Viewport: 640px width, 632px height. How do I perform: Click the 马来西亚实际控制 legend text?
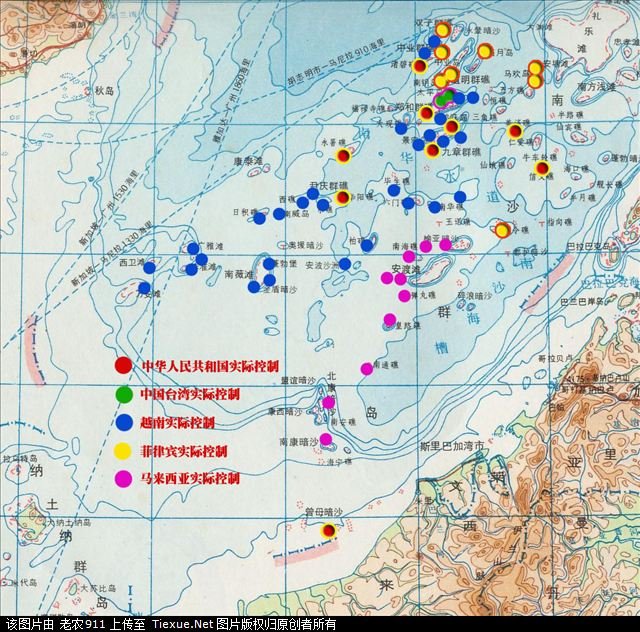click(190, 479)
